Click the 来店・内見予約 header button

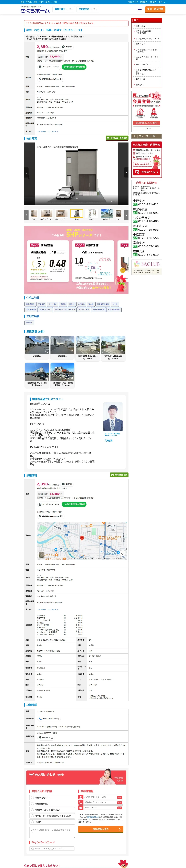click(x=155, y=9)
